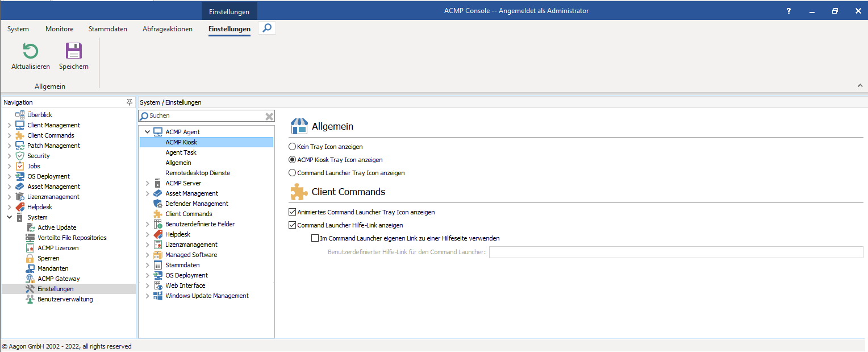Expand Asset Management in settings tree

[148, 193]
